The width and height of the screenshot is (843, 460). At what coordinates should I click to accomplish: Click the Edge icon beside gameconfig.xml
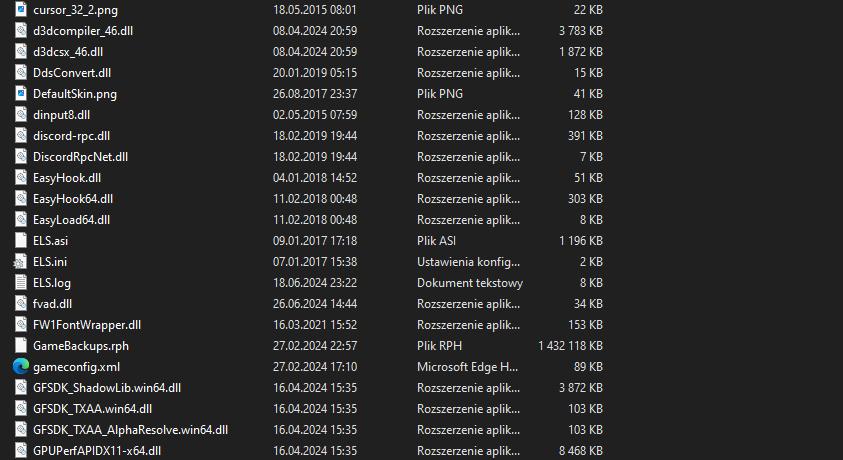coord(20,366)
